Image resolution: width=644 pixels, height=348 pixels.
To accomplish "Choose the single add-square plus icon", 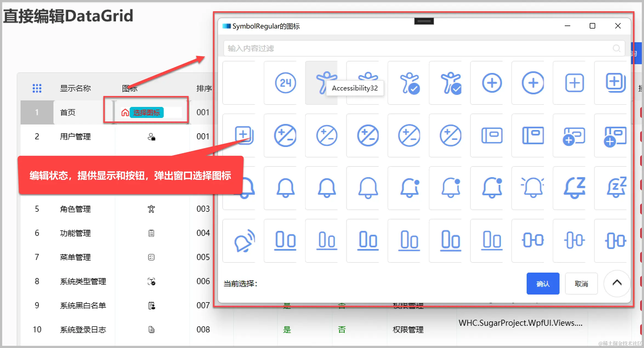I will click(574, 83).
